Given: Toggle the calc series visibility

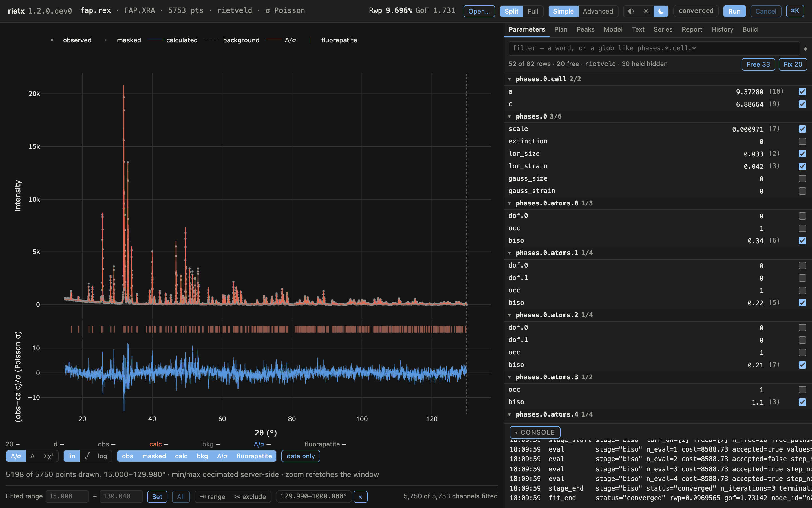Looking at the screenshot, I should (181, 456).
